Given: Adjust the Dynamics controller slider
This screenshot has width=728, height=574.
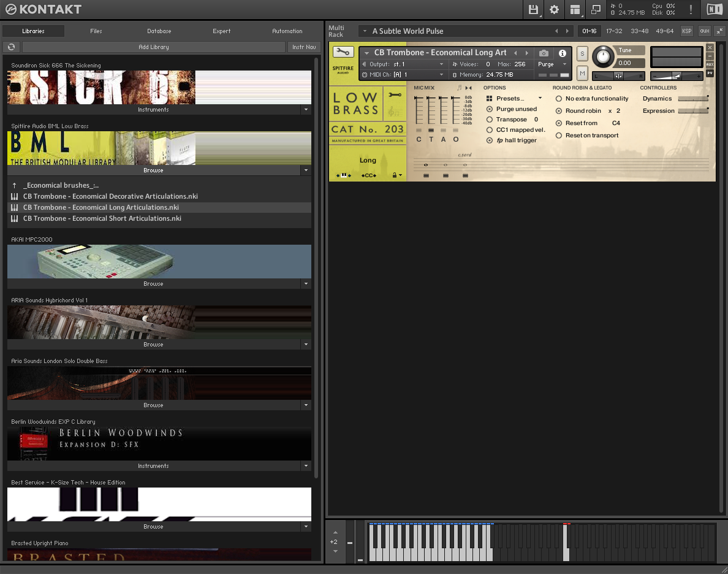Looking at the screenshot, I should pos(693,99).
